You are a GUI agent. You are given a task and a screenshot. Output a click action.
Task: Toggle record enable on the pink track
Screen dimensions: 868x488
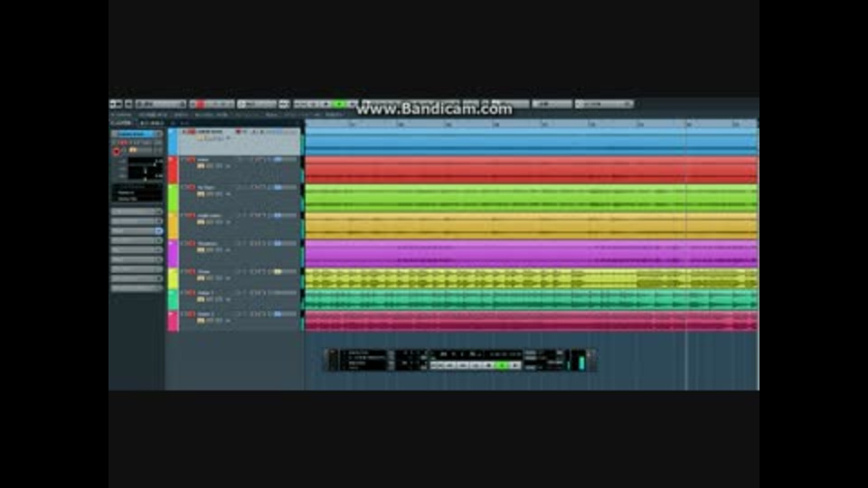pos(192,314)
